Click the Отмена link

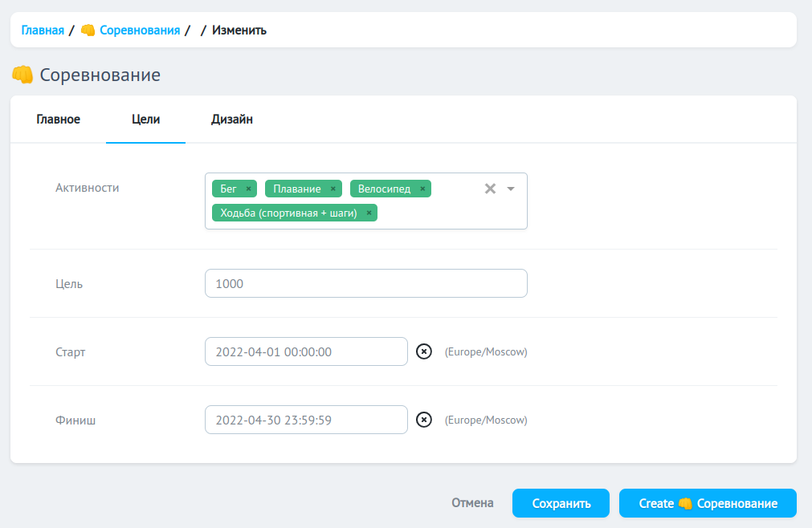[472, 503]
